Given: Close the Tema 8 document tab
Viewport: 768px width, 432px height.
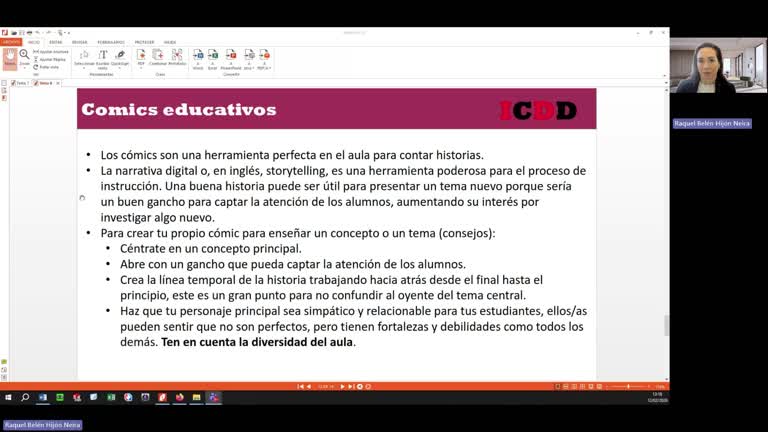Looking at the screenshot, I should 58,83.
